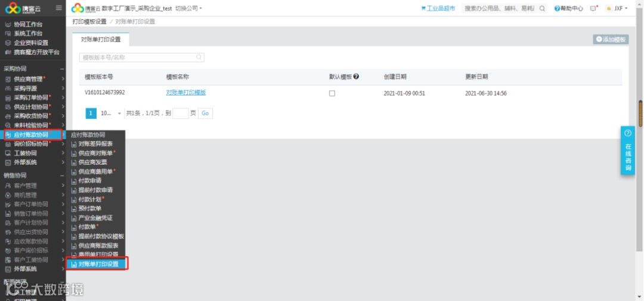Image resolution: width=644 pixels, height=301 pixels.
Task: Click the 企业资料设置 sidebar icon
Action: click(x=8, y=43)
